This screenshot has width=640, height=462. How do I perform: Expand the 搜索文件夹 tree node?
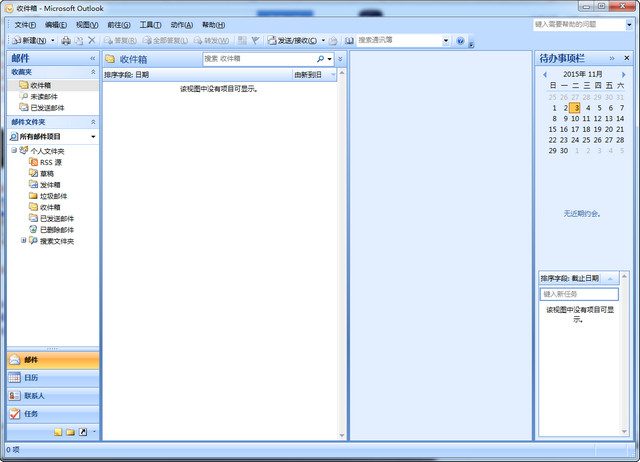click(24, 240)
